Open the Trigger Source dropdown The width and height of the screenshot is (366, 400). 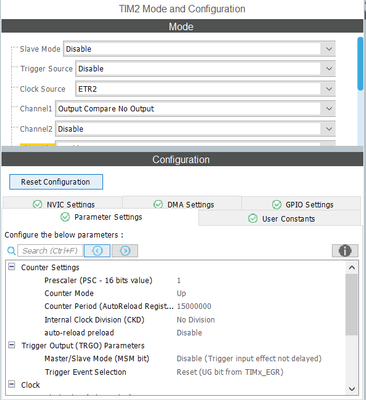205,69
